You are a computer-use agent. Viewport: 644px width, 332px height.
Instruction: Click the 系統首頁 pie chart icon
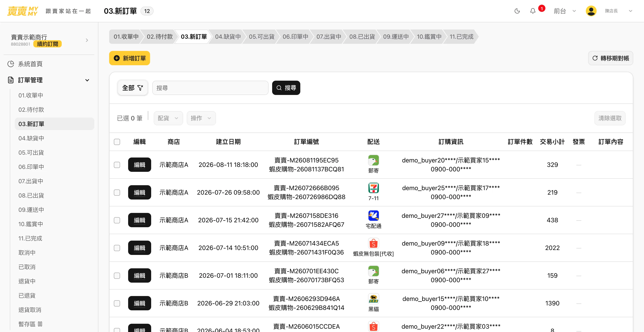[x=11, y=64]
